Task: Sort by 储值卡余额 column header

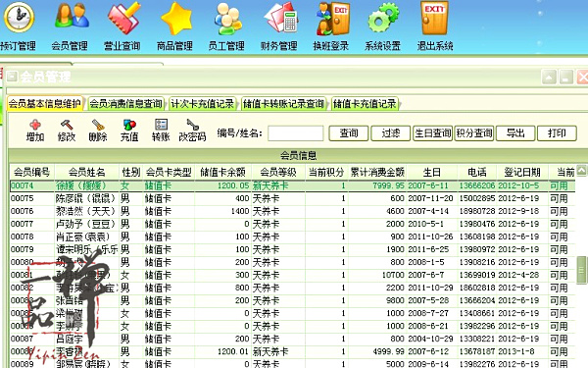Action: click(222, 173)
